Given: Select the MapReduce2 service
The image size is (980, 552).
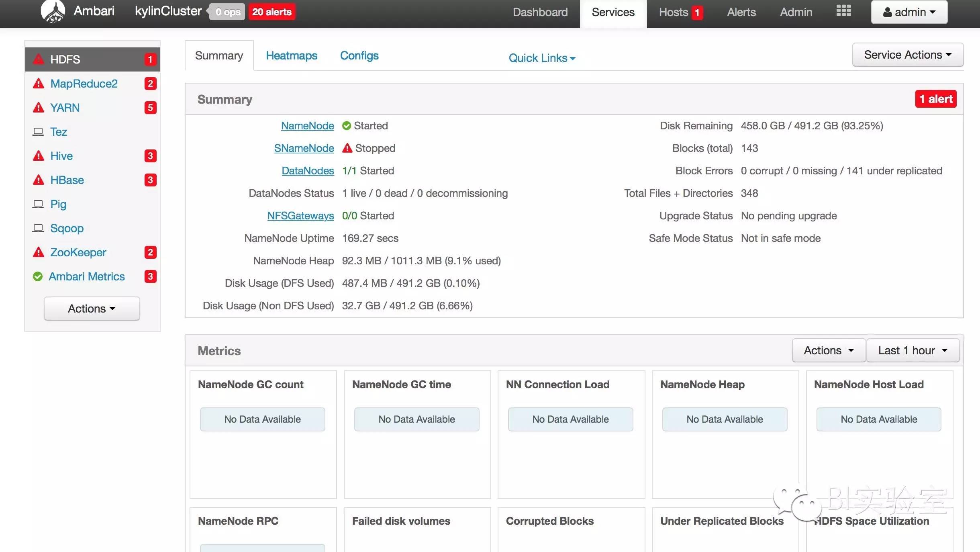Looking at the screenshot, I should click(84, 84).
